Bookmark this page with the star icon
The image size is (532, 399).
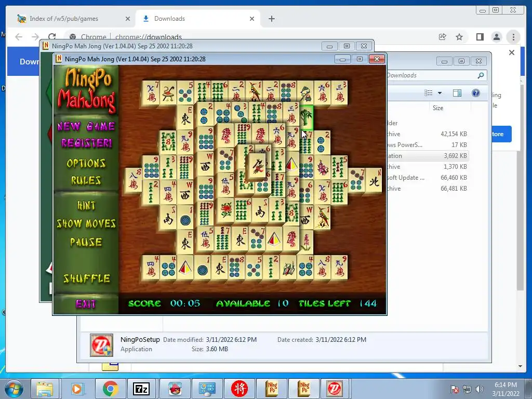(x=459, y=37)
